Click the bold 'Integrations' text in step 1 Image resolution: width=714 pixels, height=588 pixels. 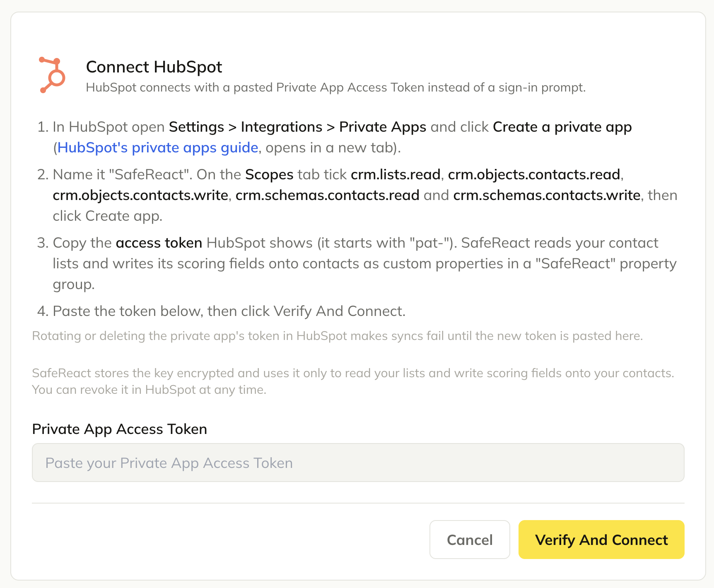click(282, 127)
